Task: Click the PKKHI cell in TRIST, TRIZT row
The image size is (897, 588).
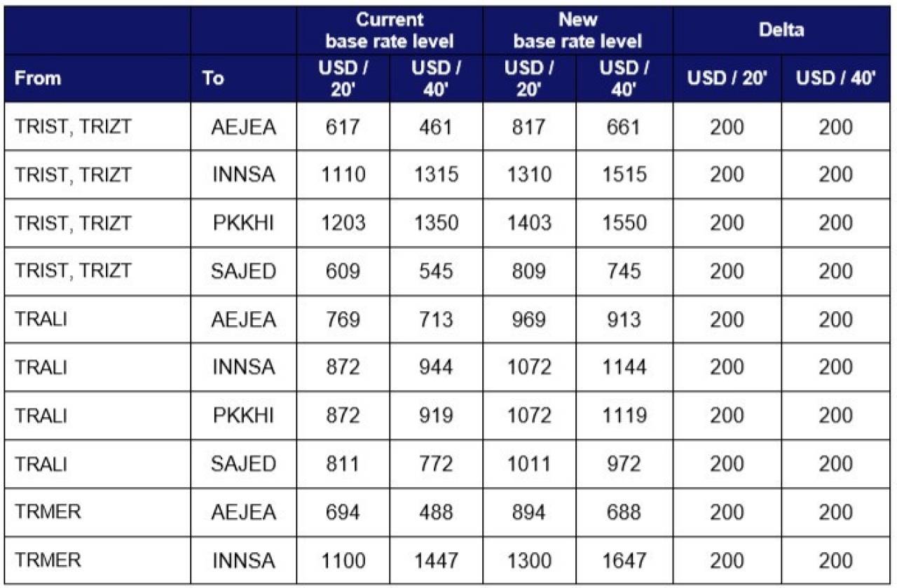Action: coord(243,223)
